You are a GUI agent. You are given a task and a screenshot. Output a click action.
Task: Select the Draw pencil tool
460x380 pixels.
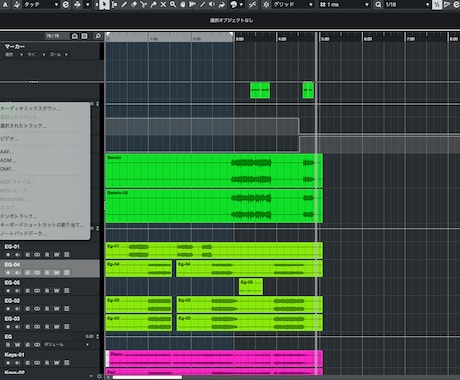(124, 5)
